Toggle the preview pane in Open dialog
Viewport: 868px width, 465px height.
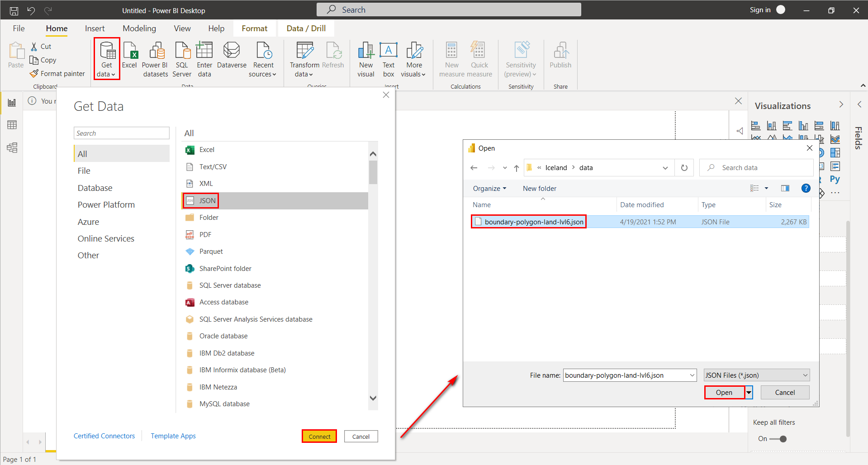tap(785, 188)
